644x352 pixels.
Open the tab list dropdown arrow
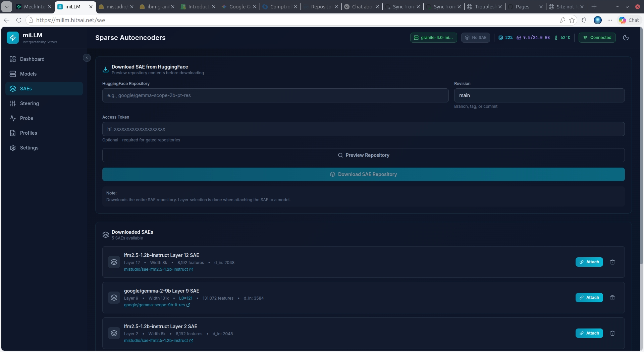pyautogui.click(x=7, y=7)
